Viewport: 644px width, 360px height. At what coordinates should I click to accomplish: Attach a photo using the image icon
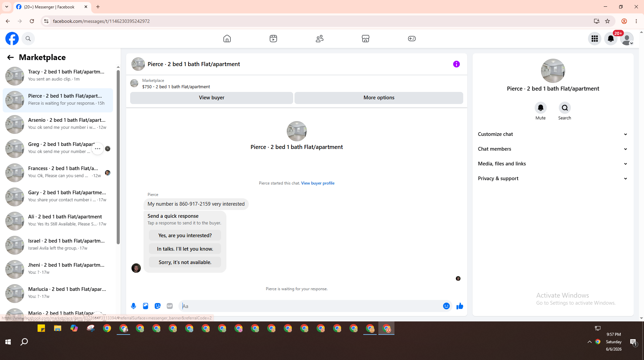tap(146, 306)
